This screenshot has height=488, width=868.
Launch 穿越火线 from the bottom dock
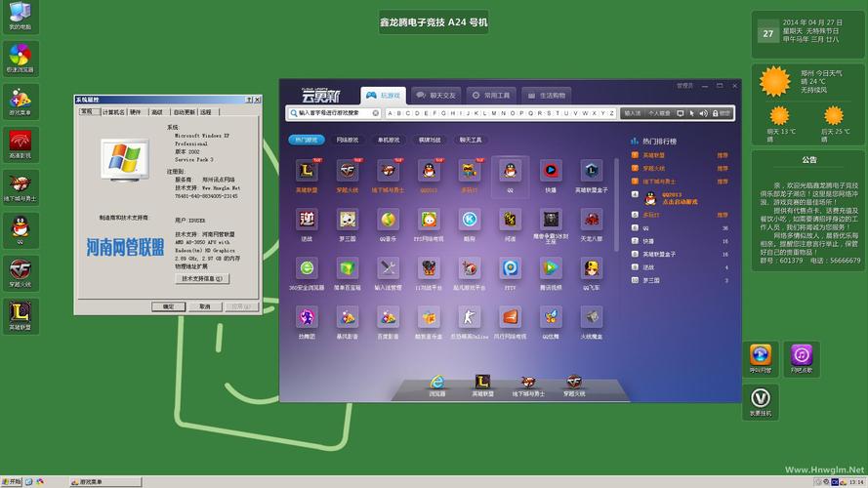574,383
